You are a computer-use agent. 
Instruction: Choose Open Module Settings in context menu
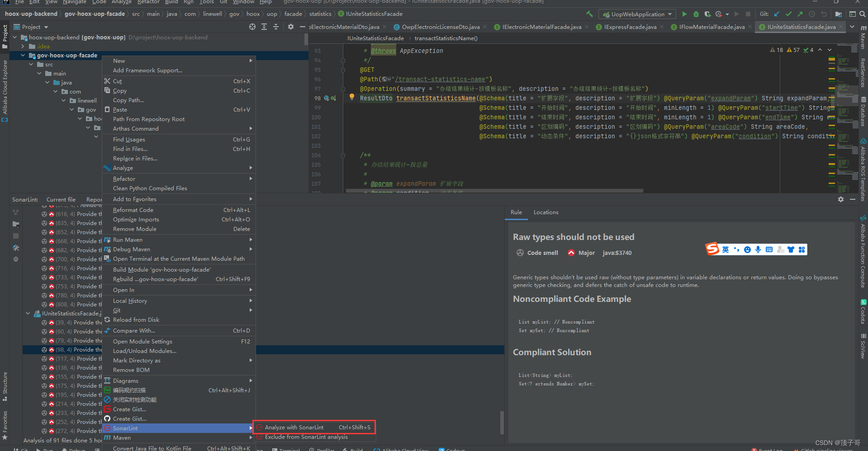179,342
